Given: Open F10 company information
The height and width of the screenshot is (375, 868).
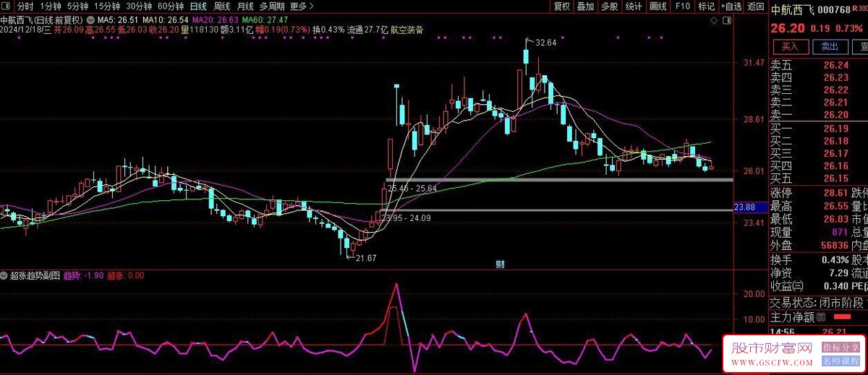Looking at the screenshot, I should [x=682, y=7].
